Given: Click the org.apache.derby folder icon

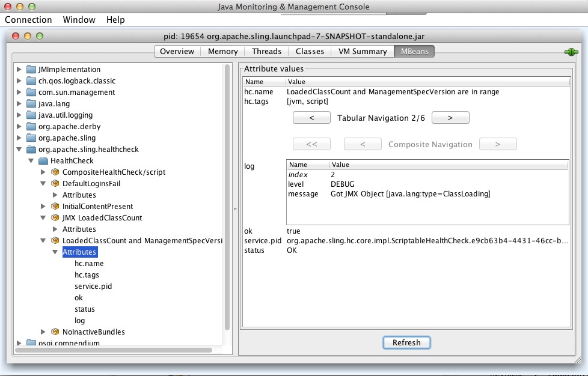Looking at the screenshot, I should coord(31,127).
